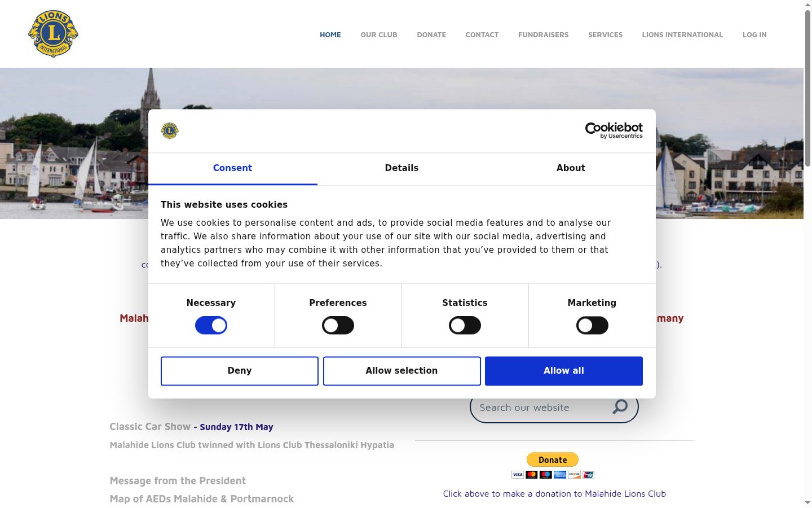Click the Log In menu link

[x=754, y=35]
